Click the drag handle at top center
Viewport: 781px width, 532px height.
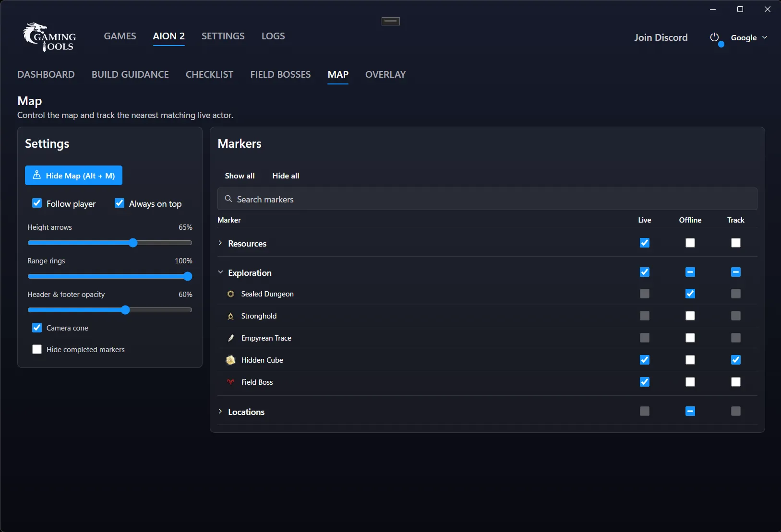391,21
